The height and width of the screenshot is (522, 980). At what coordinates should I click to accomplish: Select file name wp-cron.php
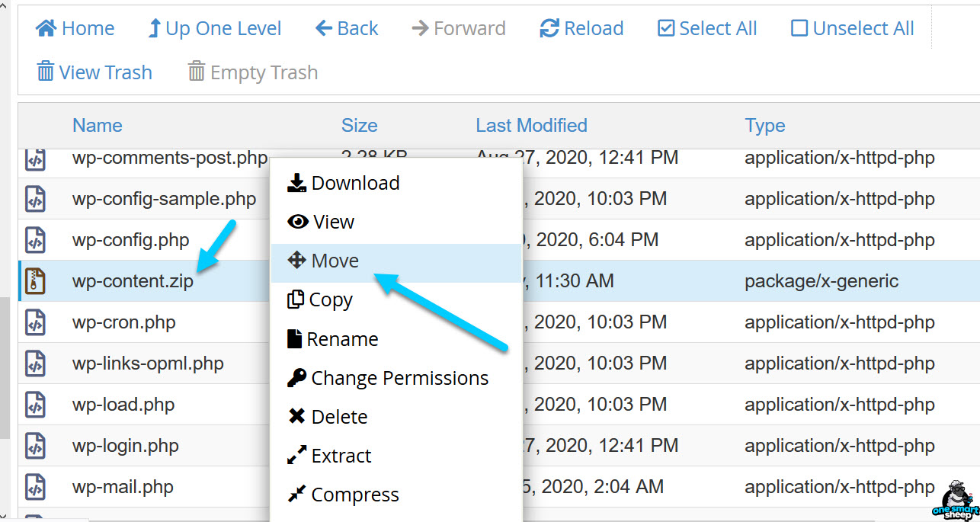[x=123, y=322]
